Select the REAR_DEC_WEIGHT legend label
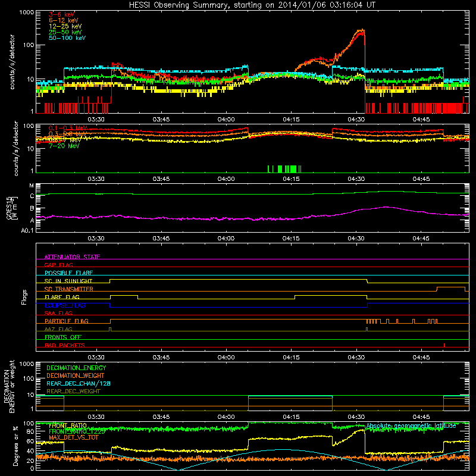 coord(73,392)
